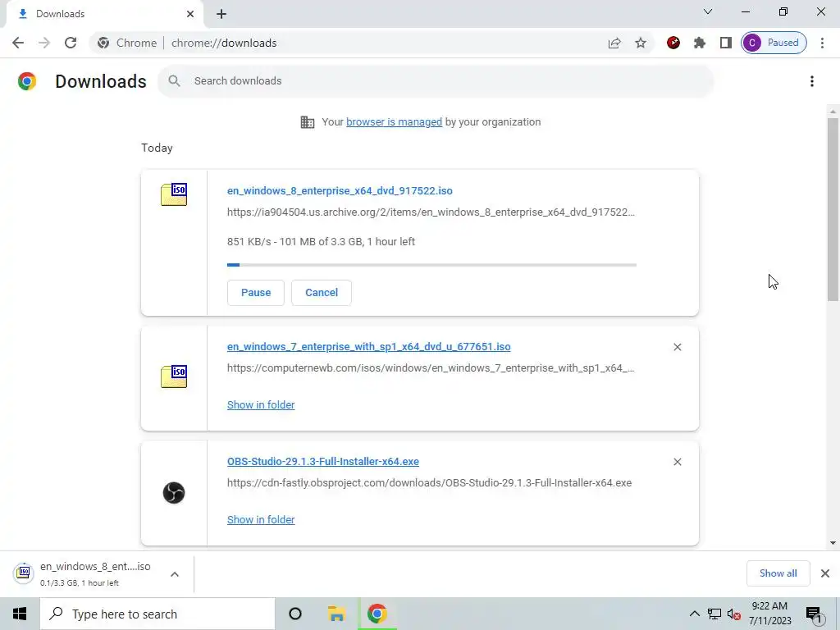
Task: Open the Chrome main menu
Action: (x=822, y=43)
